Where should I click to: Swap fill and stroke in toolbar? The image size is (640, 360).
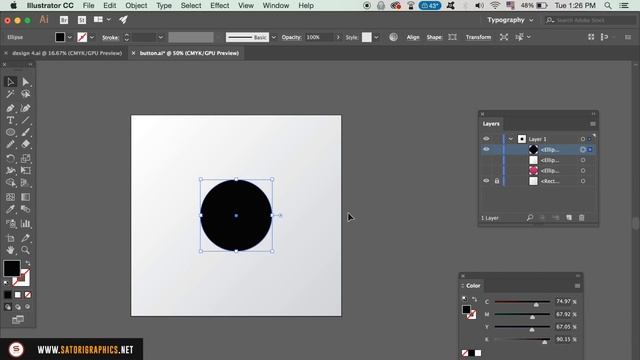tap(28, 263)
